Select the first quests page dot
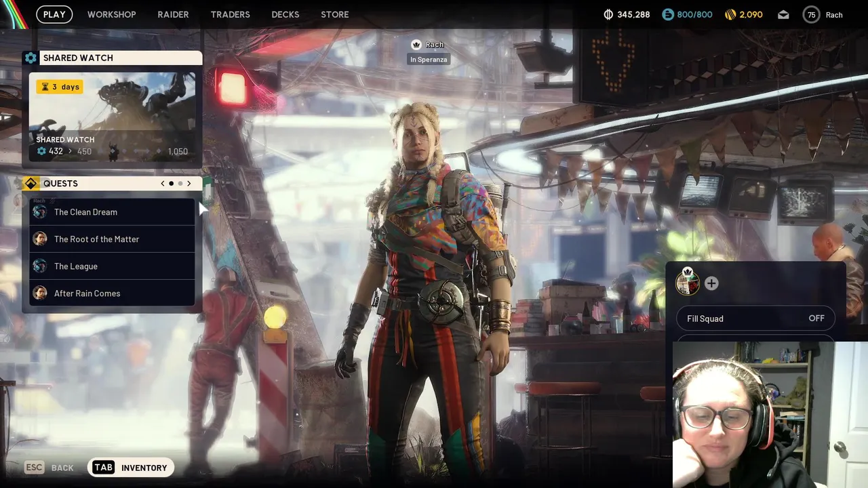The width and height of the screenshot is (868, 488). 172,184
